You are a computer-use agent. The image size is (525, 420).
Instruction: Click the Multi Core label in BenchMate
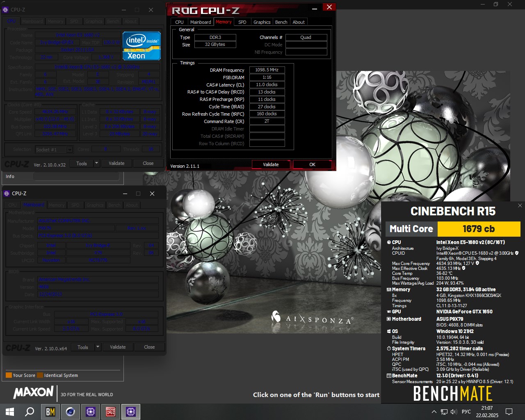[411, 229]
